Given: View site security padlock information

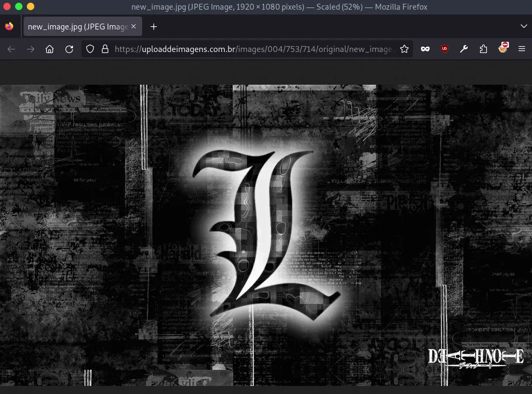Looking at the screenshot, I should (x=105, y=49).
